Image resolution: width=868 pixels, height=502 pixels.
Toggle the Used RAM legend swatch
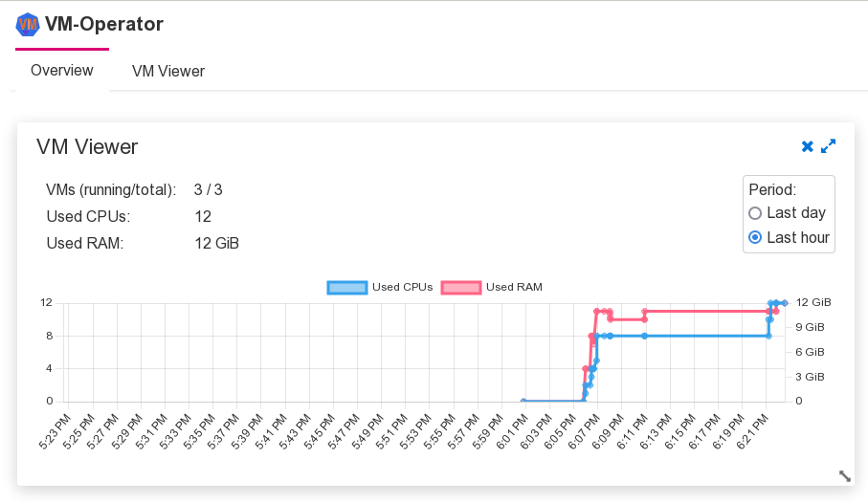(x=460, y=287)
